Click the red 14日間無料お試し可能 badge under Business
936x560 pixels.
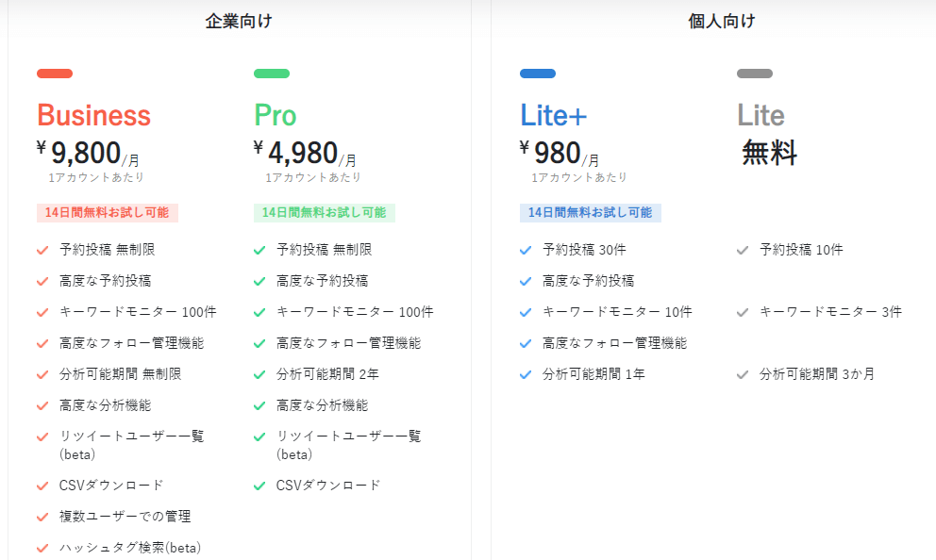(x=108, y=213)
